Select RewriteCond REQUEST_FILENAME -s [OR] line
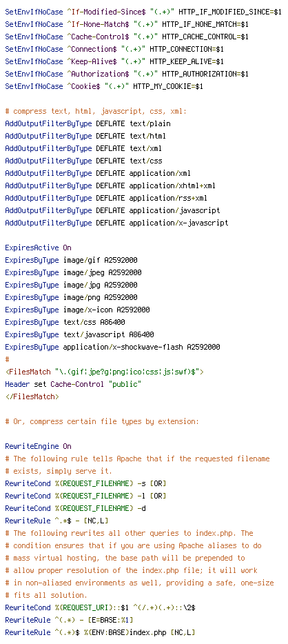 coord(85,483)
